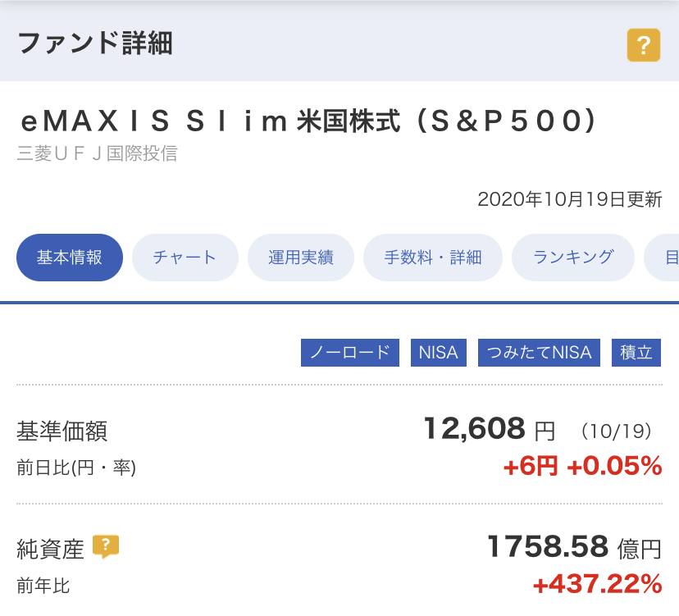This screenshot has width=679, height=616.
Task: Select the つみたてNISA tag
Action: point(539,353)
